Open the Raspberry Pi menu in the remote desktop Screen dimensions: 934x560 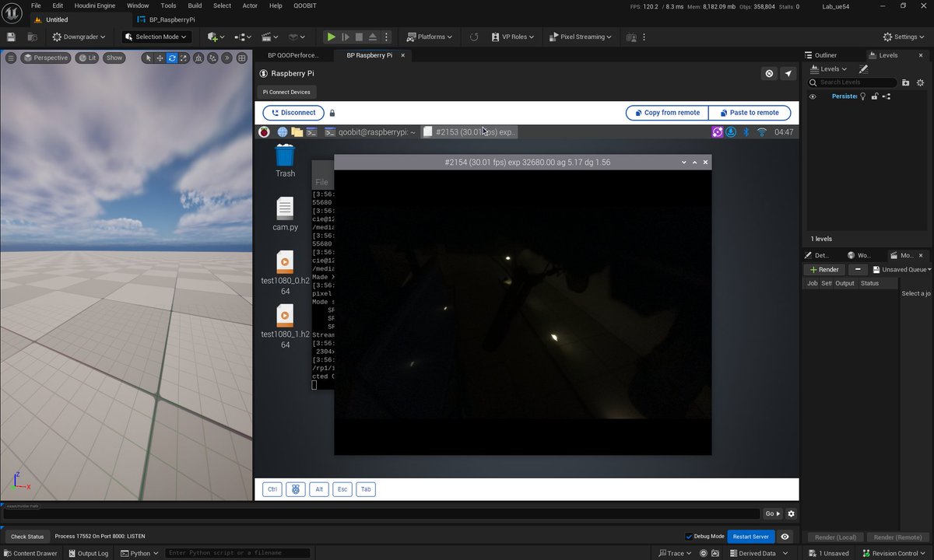[x=264, y=131]
